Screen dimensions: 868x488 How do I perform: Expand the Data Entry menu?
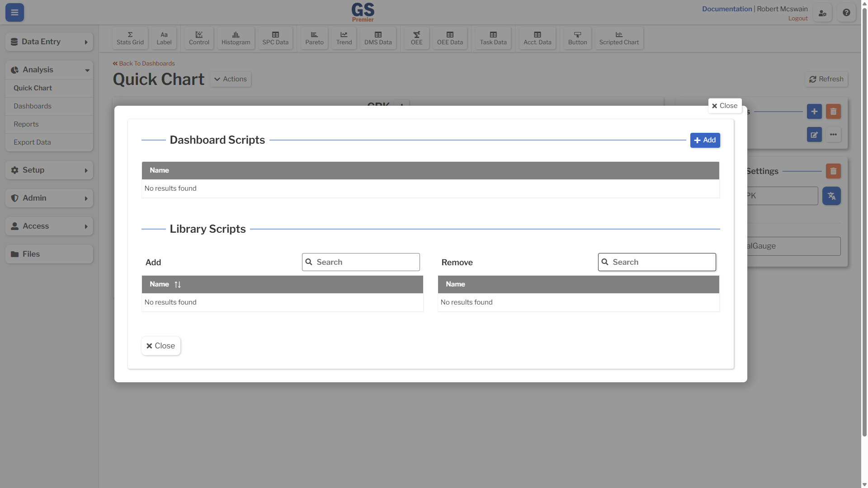(49, 42)
